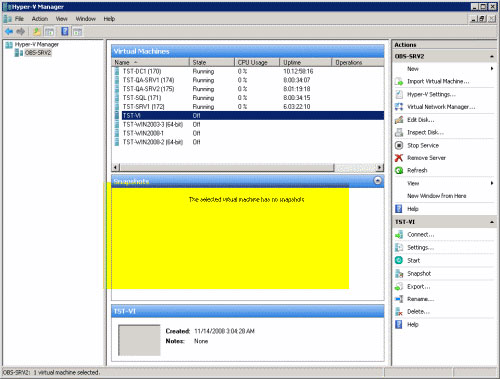The image size is (500, 379).
Task: Click the horizontal scrollbar left arrow
Action: pos(116,167)
